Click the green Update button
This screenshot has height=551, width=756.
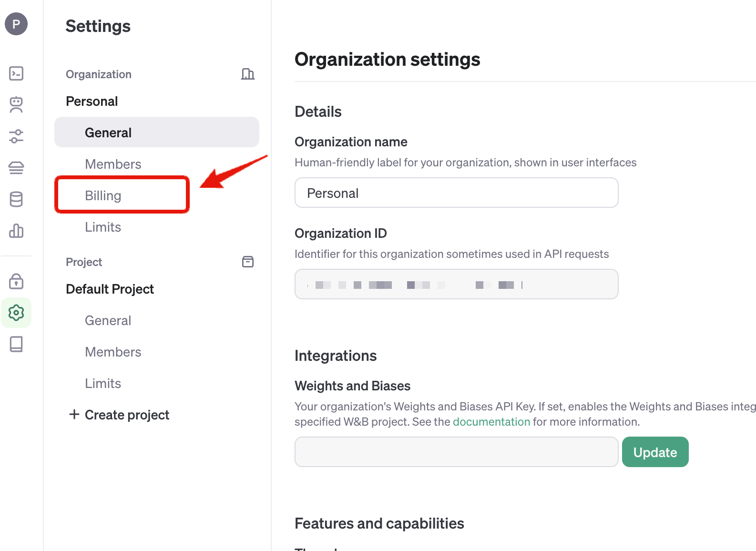[655, 452]
